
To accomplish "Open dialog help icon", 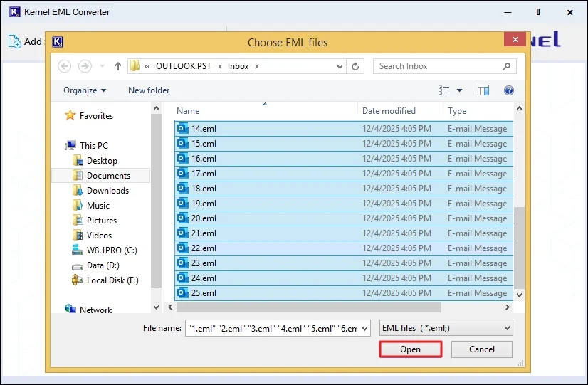I will tap(508, 90).
